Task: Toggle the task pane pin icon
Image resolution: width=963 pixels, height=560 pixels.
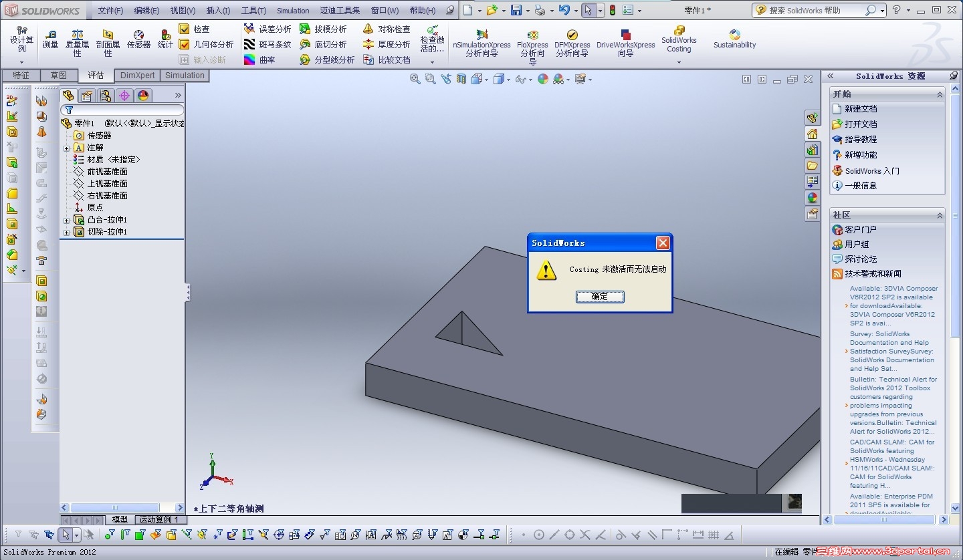Action: point(953,76)
